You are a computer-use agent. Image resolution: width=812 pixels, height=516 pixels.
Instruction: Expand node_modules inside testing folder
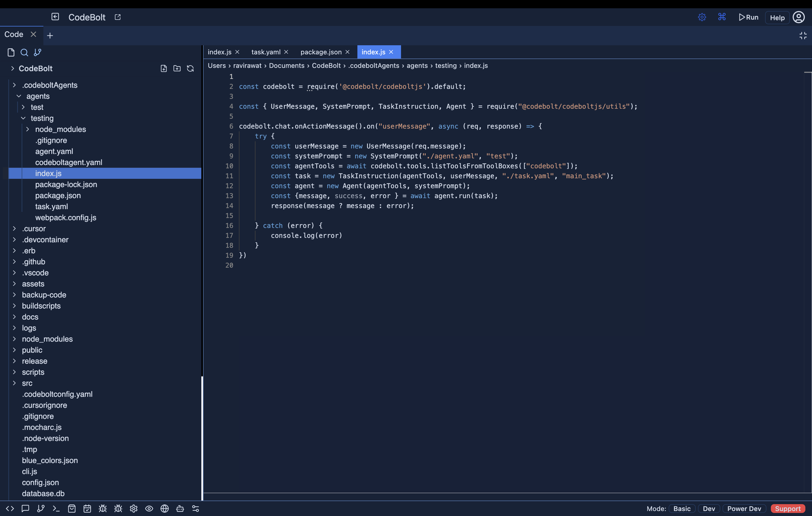28,129
